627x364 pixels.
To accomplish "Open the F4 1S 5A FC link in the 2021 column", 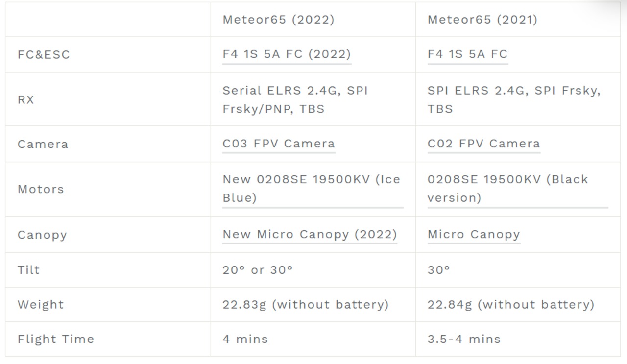I will [x=467, y=54].
